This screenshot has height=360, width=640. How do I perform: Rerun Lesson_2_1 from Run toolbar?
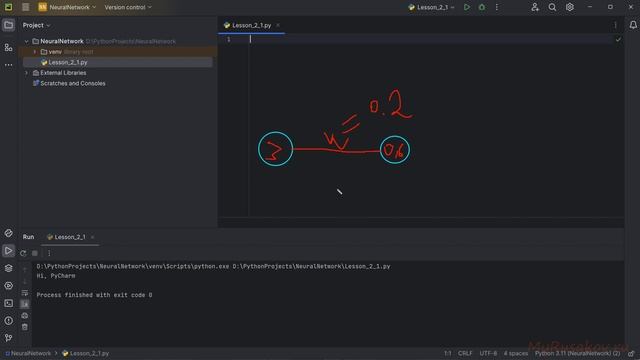23,253
